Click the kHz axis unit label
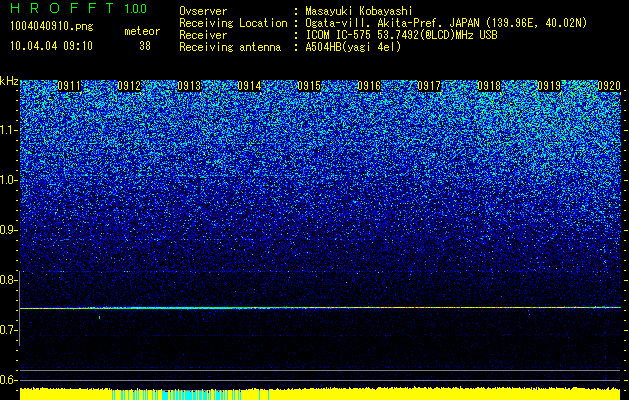The image size is (629, 400). click(9, 81)
